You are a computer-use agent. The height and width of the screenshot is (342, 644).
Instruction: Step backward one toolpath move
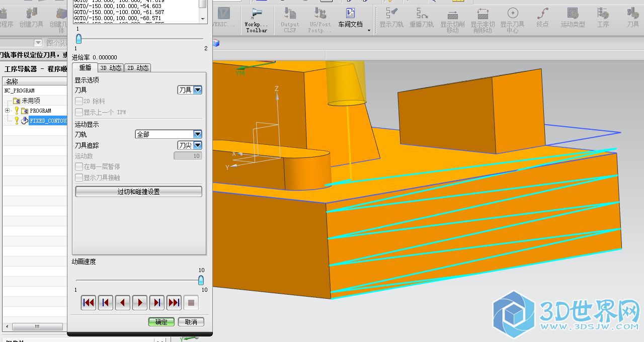pyautogui.click(x=106, y=303)
